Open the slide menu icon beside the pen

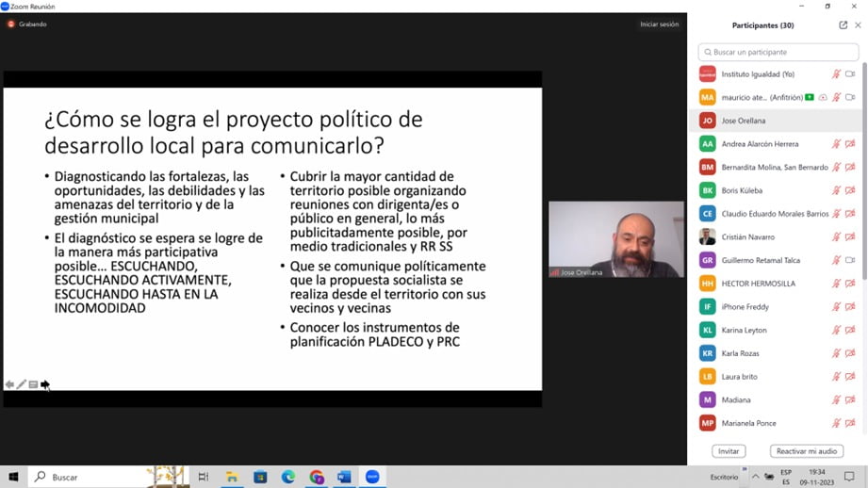[x=33, y=384]
